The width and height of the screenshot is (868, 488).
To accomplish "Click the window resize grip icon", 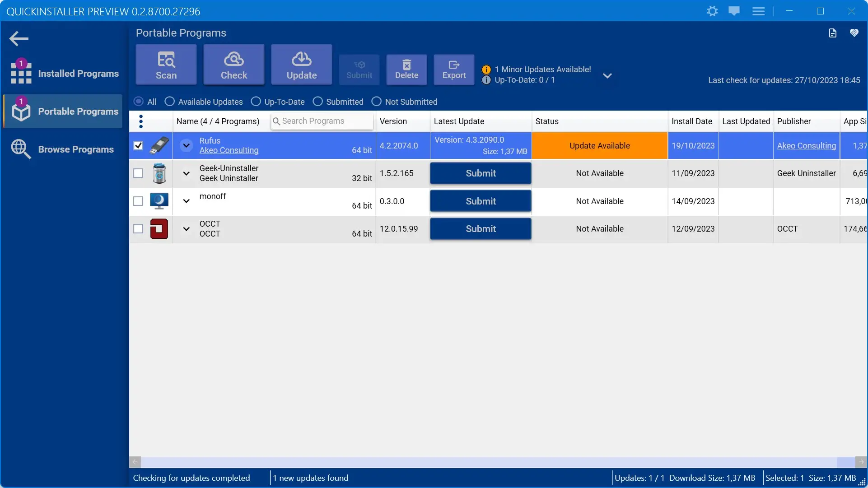I will coord(862,482).
